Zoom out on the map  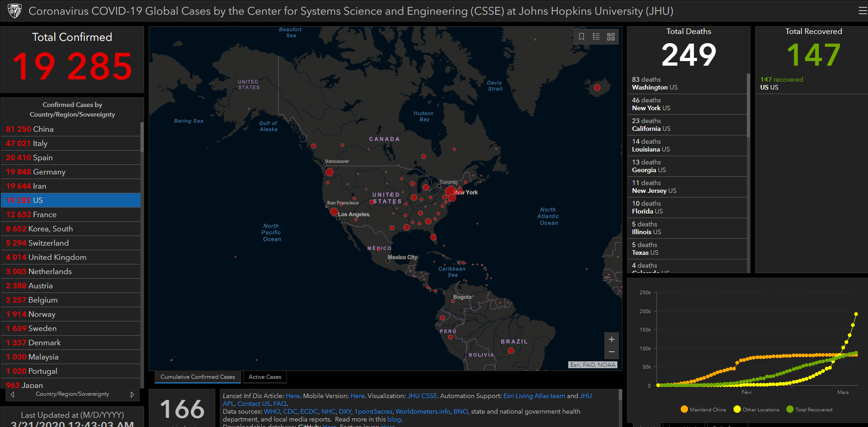pyautogui.click(x=611, y=352)
